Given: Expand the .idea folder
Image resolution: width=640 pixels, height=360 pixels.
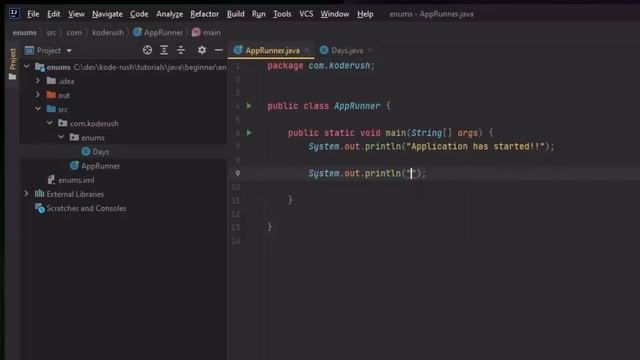Looking at the screenshot, I should (x=38, y=80).
